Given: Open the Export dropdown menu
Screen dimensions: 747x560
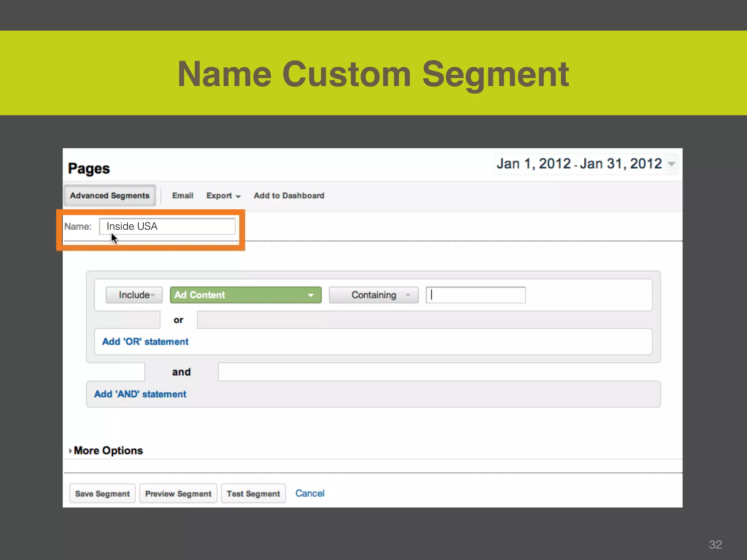Looking at the screenshot, I should tap(223, 196).
